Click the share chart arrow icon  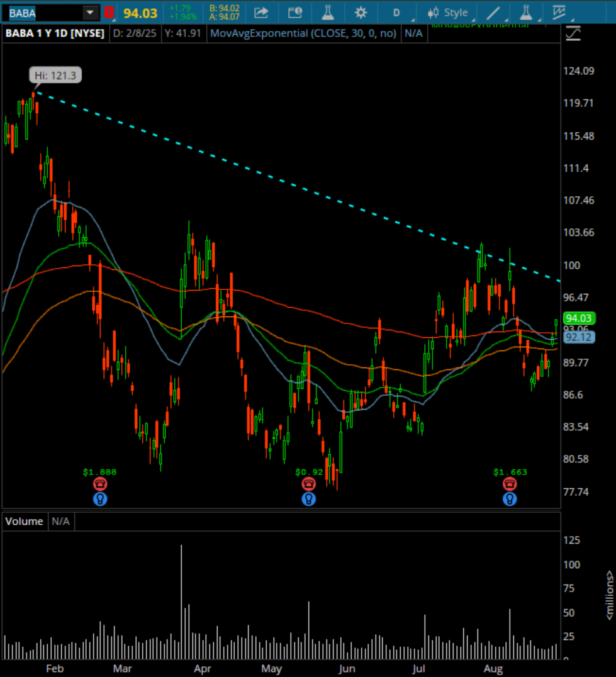click(x=261, y=13)
